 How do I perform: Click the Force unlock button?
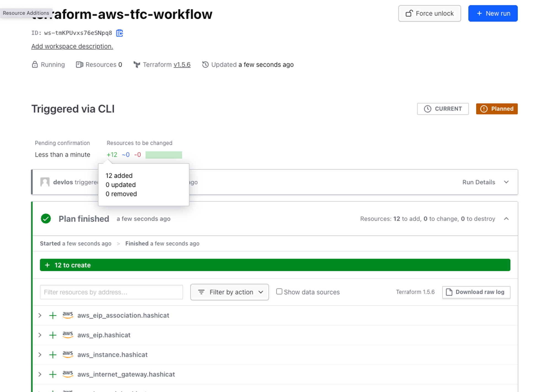429,13
